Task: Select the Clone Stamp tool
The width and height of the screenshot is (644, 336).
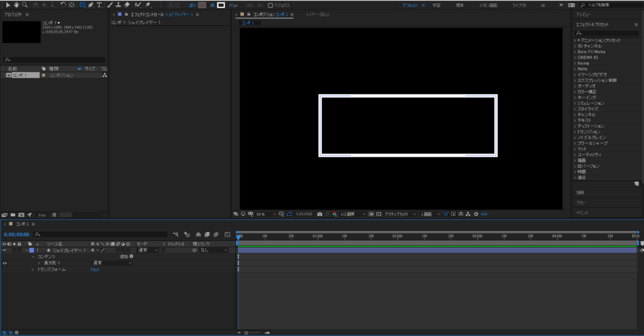Action: point(118,5)
